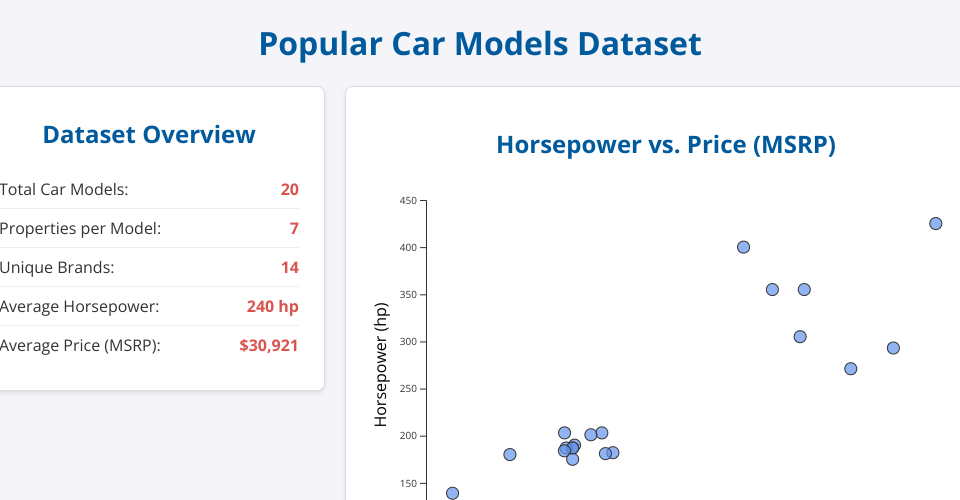
Task: Click the Total Car Models value 20
Action: [x=289, y=190]
